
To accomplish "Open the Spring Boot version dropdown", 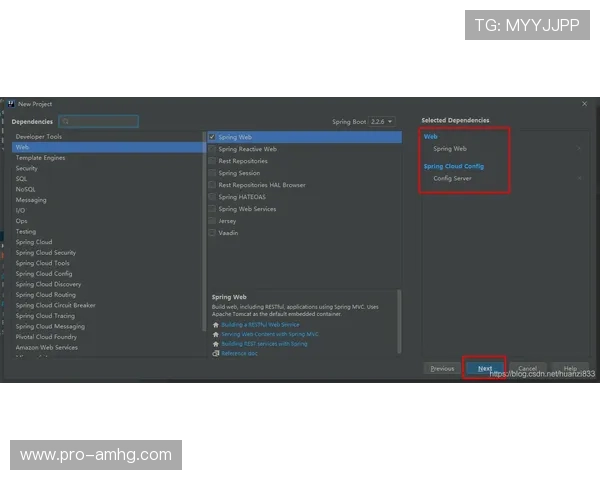I will 381,122.
